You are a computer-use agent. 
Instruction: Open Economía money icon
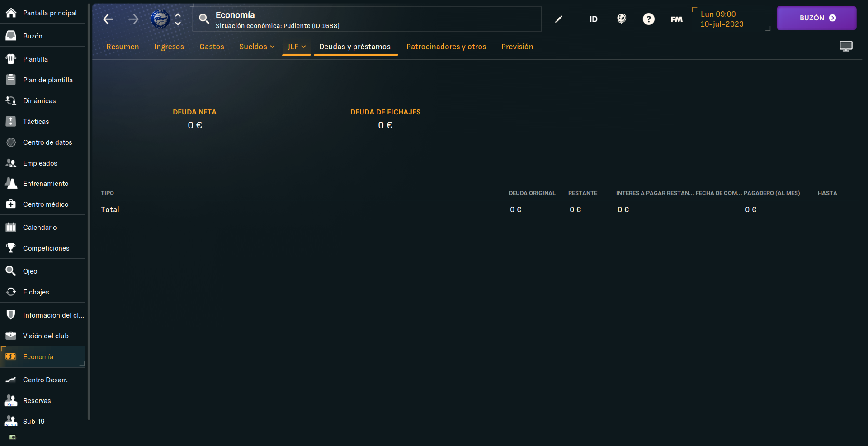click(x=11, y=356)
